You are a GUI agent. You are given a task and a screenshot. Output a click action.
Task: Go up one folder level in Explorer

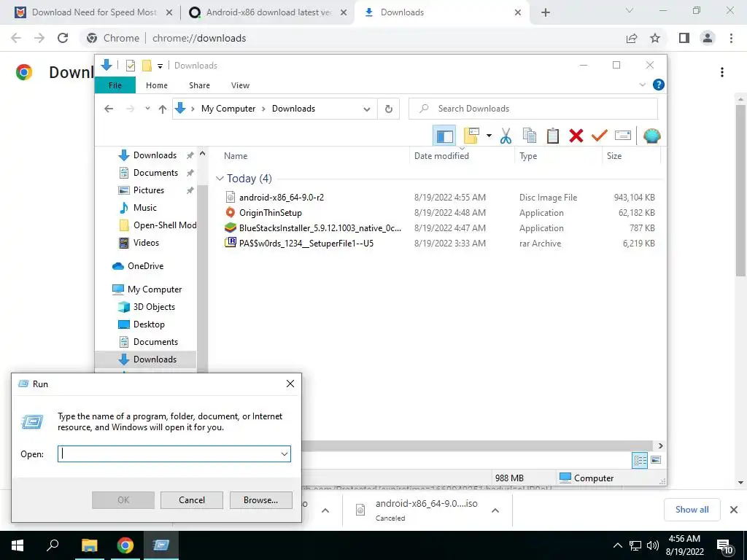[x=163, y=109]
